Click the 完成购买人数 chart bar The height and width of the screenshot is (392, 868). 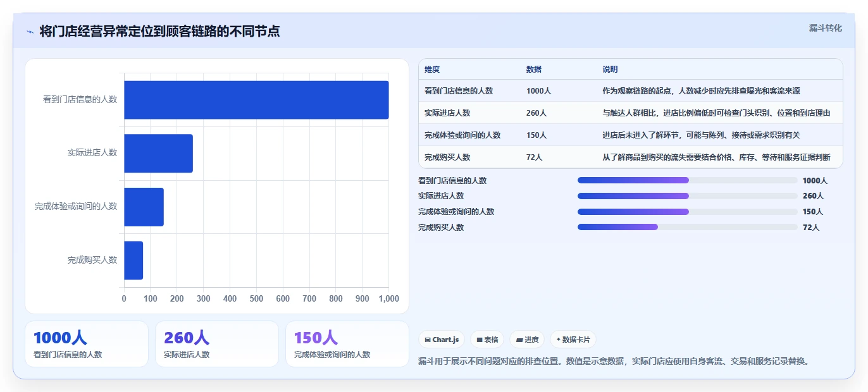tap(133, 260)
